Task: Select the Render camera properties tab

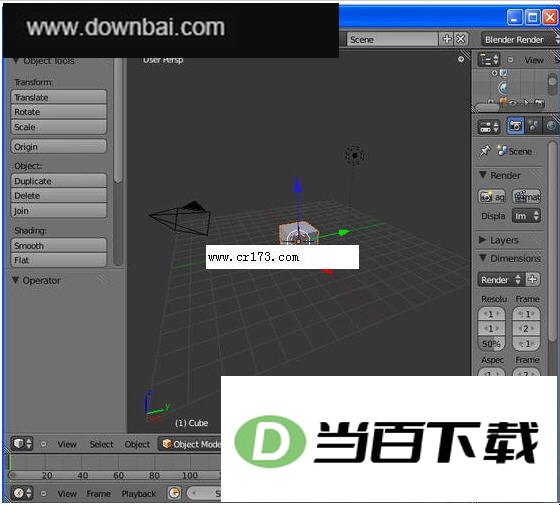Action: coord(515,126)
